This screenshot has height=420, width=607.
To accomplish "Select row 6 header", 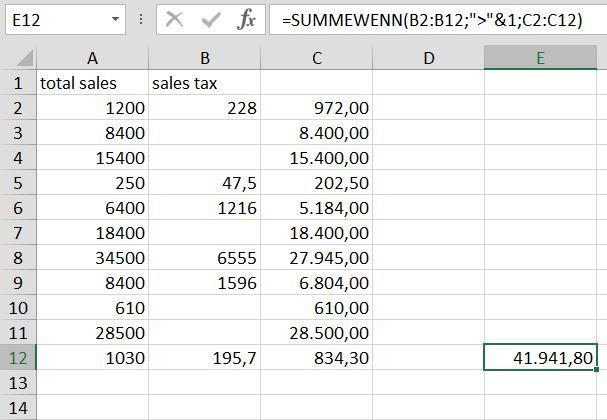I will coord(18,208).
